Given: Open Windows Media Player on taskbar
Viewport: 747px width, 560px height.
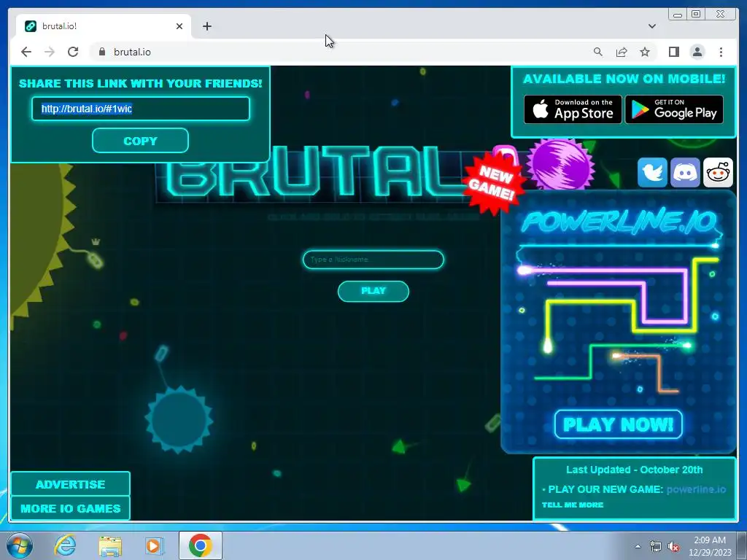Looking at the screenshot, I should click(154, 545).
